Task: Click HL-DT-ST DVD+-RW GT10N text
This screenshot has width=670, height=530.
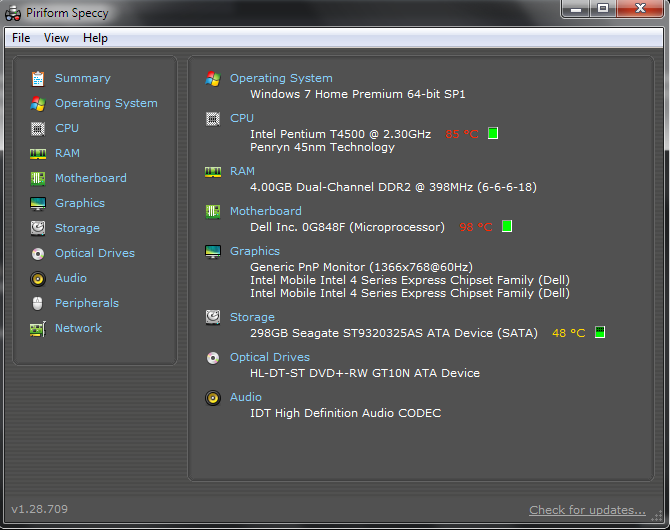Action: (x=365, y=373)
